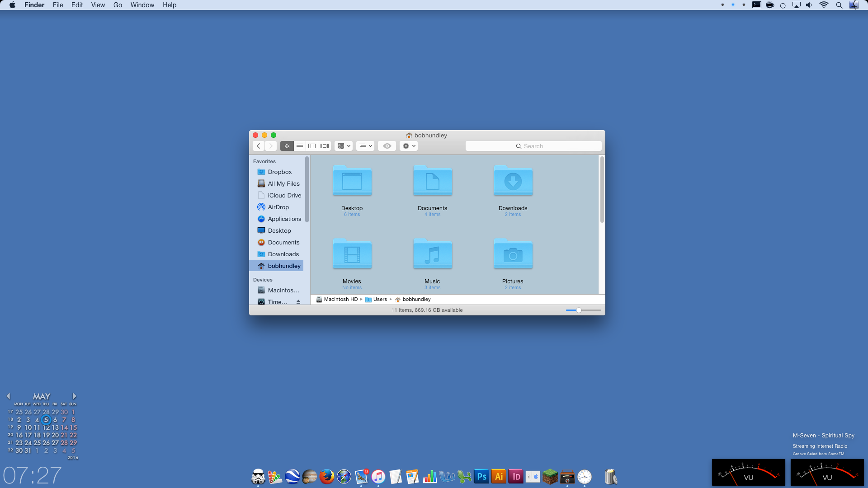Open the Action gear dropdown
The height and width of the screenshot is (488, 868).
[x=408, y=146]
